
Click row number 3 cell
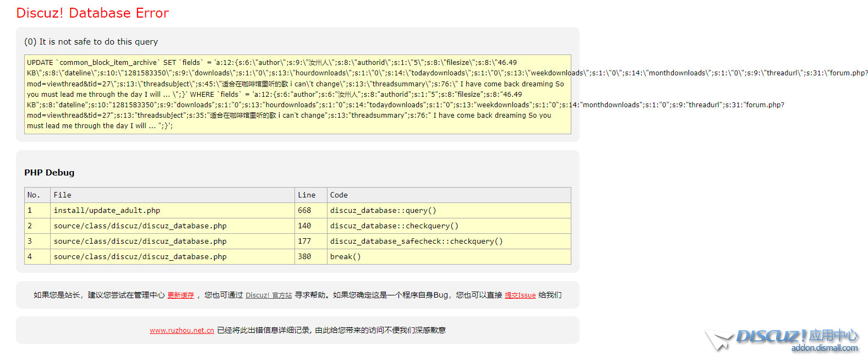point(37,242)
